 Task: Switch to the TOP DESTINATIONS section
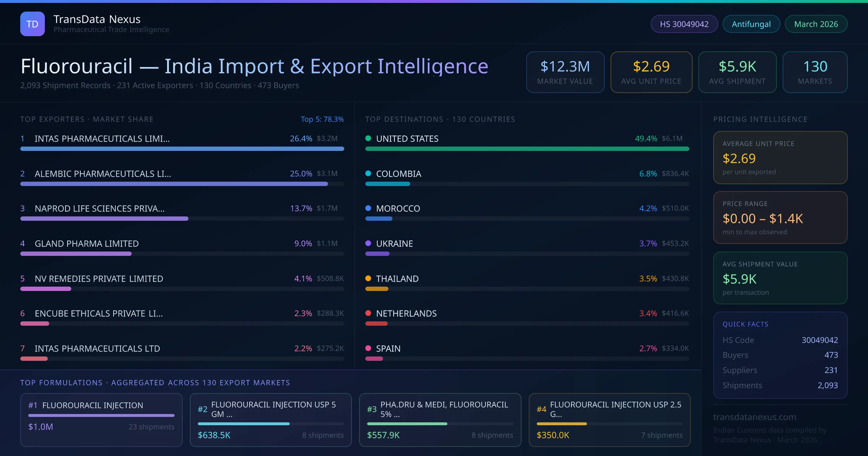click(x=440, y=119)
